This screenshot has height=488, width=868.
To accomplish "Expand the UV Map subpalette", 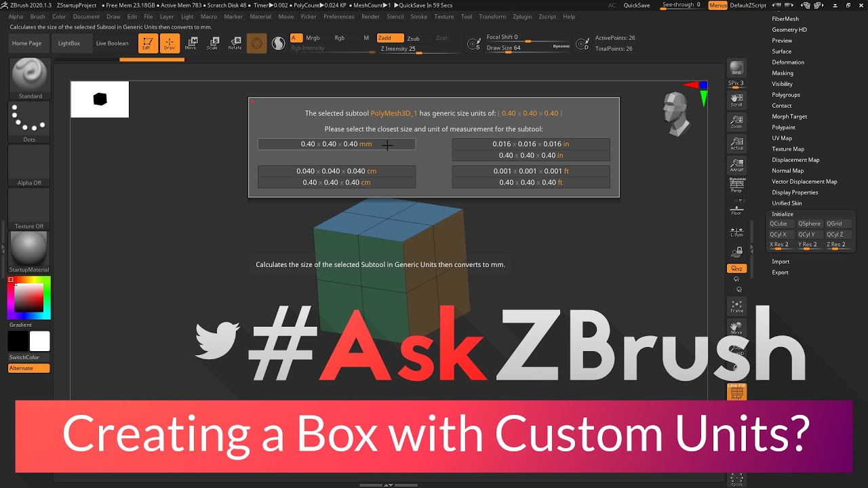I will click(x=782, y=138).
